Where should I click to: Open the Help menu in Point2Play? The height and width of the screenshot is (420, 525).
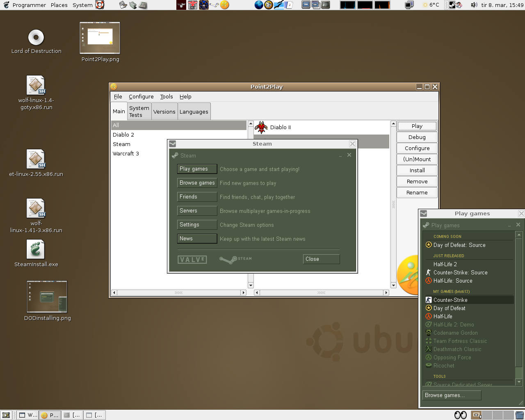pyautogui.click(x=185, y=97)
